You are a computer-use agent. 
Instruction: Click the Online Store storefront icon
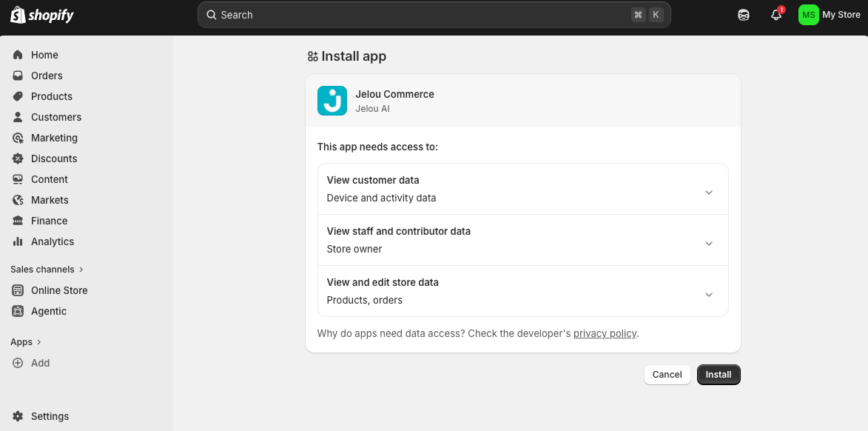pyautogui.click(x=18, y=290)
